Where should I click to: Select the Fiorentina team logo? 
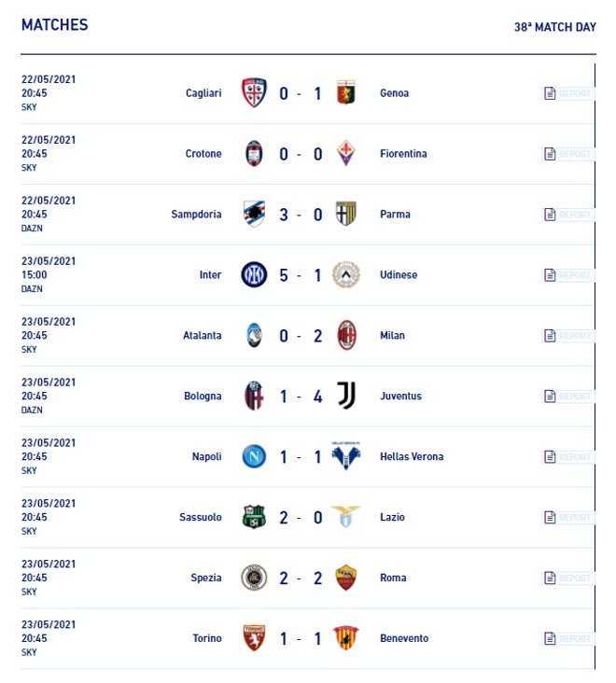346,153
